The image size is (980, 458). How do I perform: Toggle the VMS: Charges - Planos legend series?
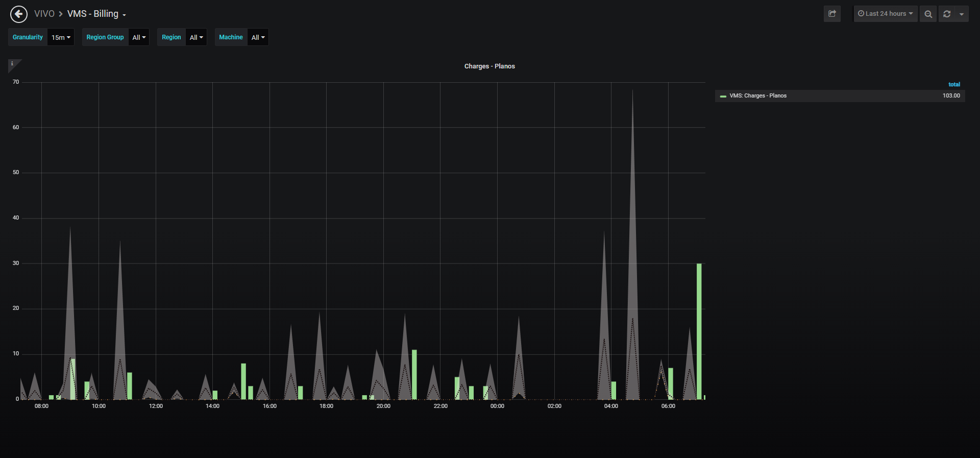click(758, 96)
